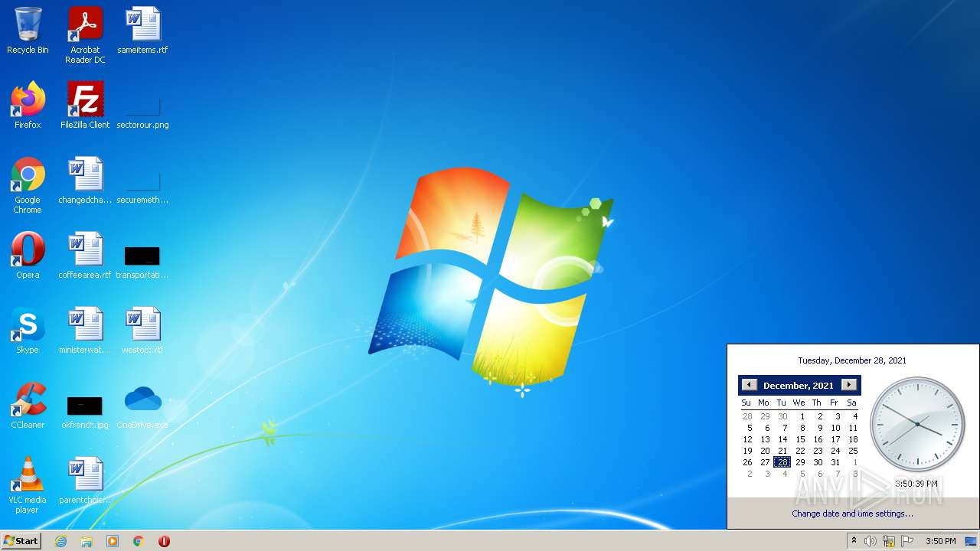Select the coffeearea.rtf document

click(x=85, y=256)
